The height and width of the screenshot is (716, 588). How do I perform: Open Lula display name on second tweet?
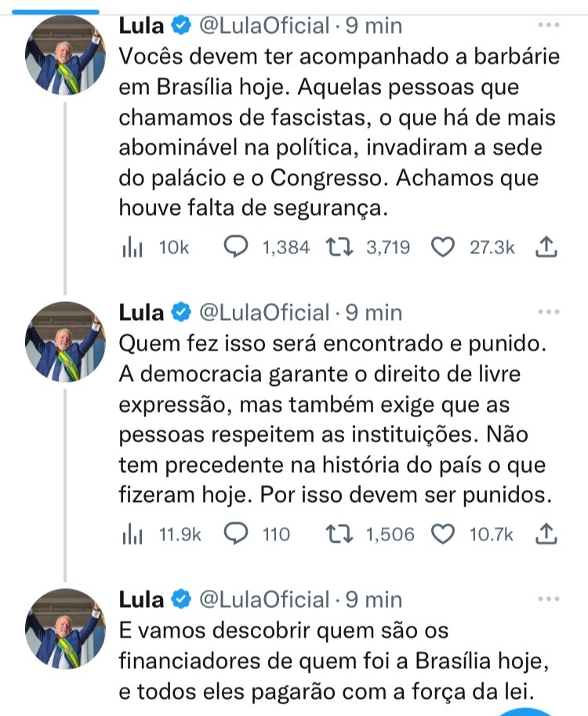[x=142, y=312]
